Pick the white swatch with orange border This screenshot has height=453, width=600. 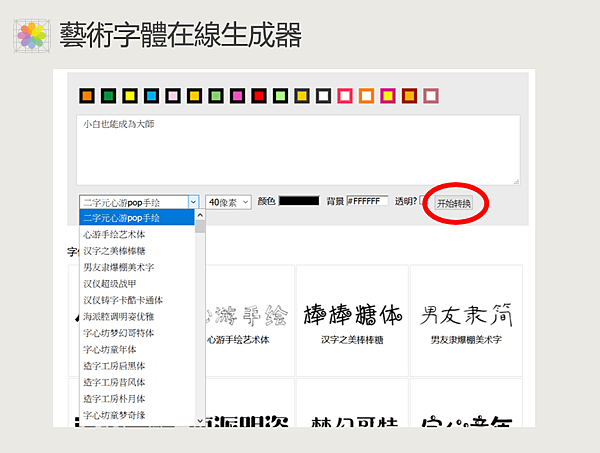[366, 96]
